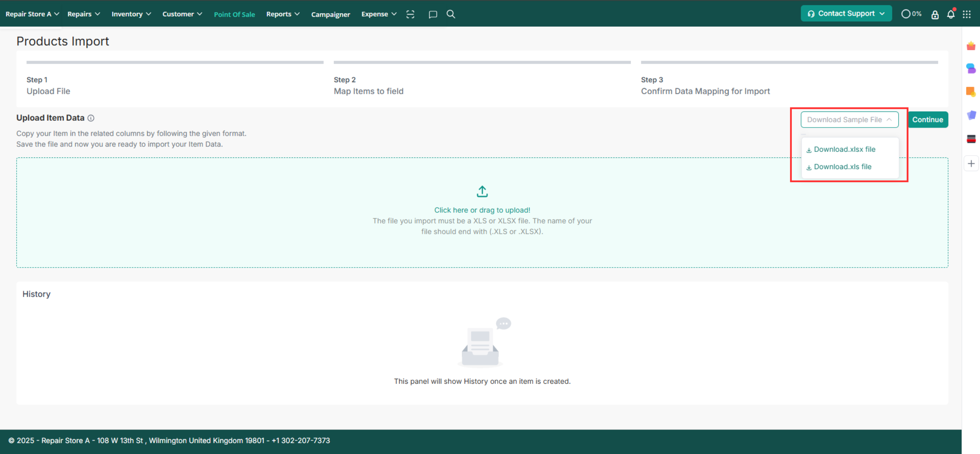Open the Reports dropdown menu
The width and height of the screenshot is (980, 454).
click(283, 14)
